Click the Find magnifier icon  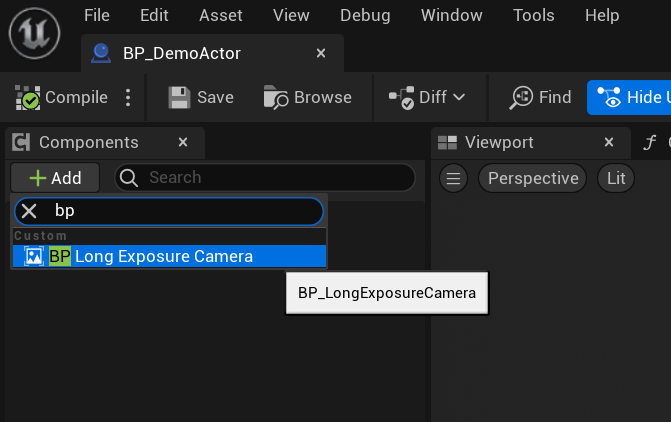point(521,98)
